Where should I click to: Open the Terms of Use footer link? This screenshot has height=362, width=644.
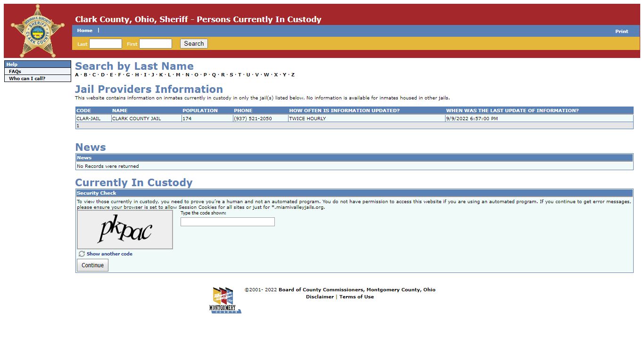click(356, 297)
